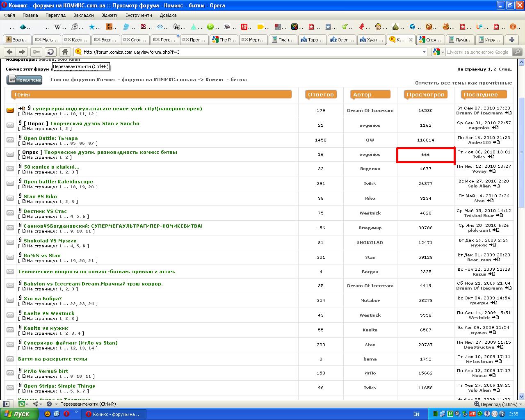Viewport: 525px width, 420px height.
Task: Click the Windows 'пуск' Start button
Action: (x=19, y=414)
